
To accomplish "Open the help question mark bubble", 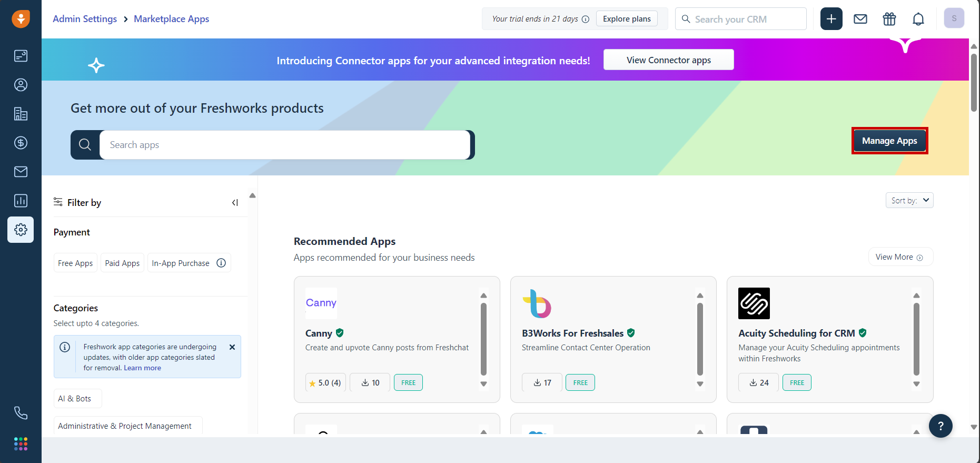I will [941, 426].
